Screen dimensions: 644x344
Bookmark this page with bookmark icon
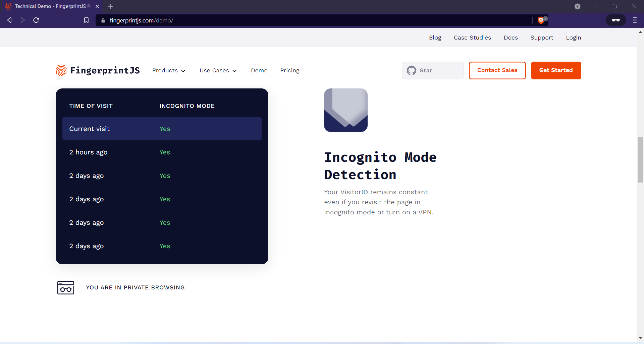86,20
